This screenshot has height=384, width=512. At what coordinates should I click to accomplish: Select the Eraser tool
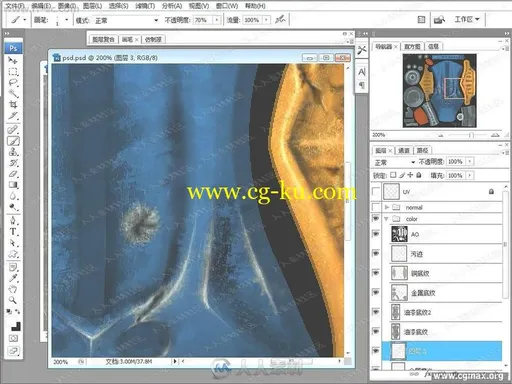click(13, 174)
